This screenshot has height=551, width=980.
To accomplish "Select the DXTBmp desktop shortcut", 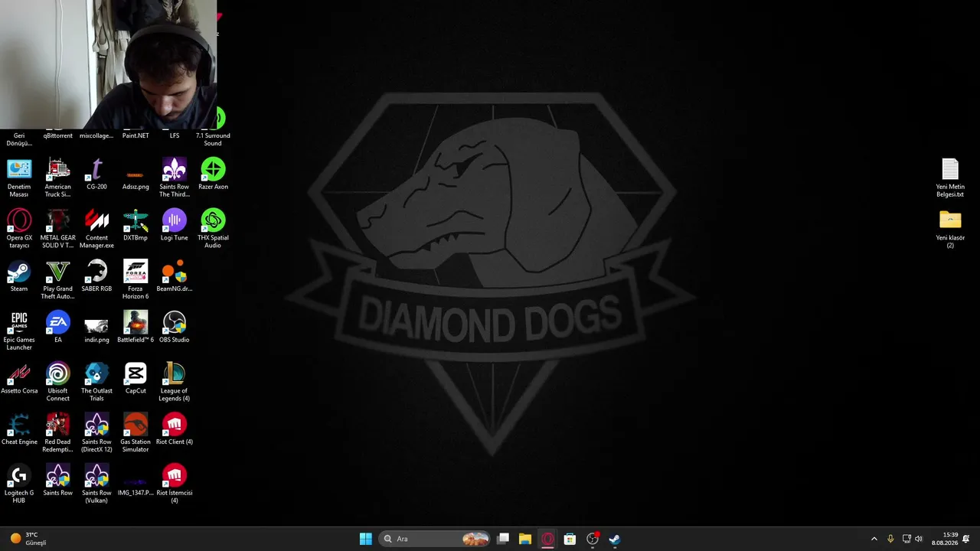I will tap(136, 225).
